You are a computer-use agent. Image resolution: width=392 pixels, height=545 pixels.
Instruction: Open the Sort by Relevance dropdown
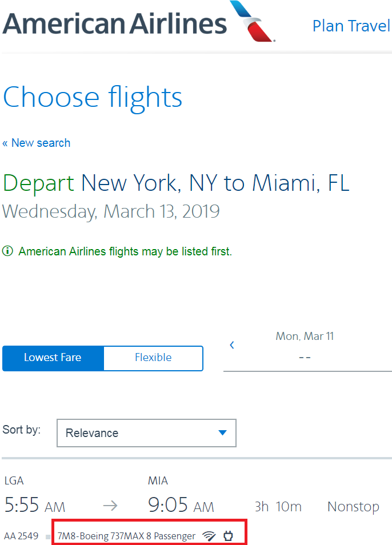coord(146,432)
